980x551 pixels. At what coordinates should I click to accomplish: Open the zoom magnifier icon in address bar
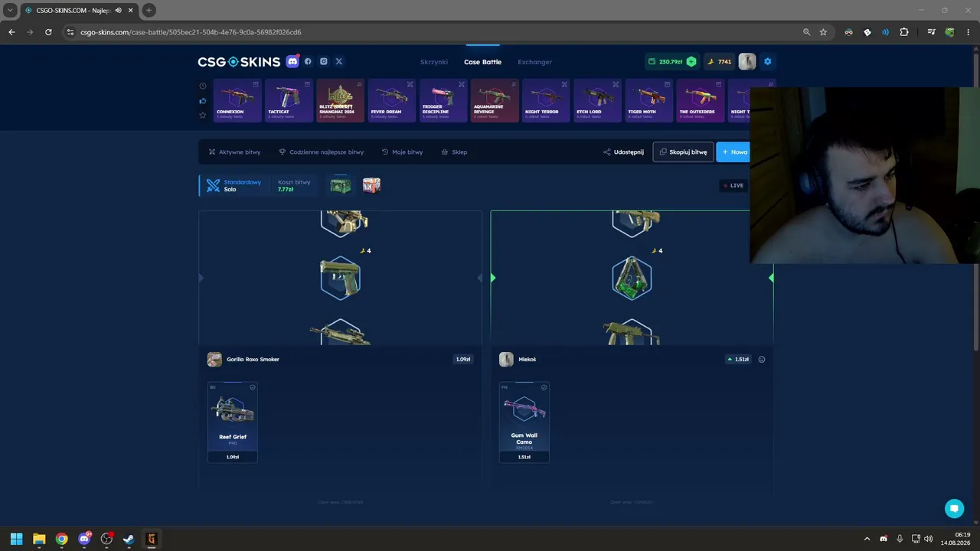(x=806, y=32)
